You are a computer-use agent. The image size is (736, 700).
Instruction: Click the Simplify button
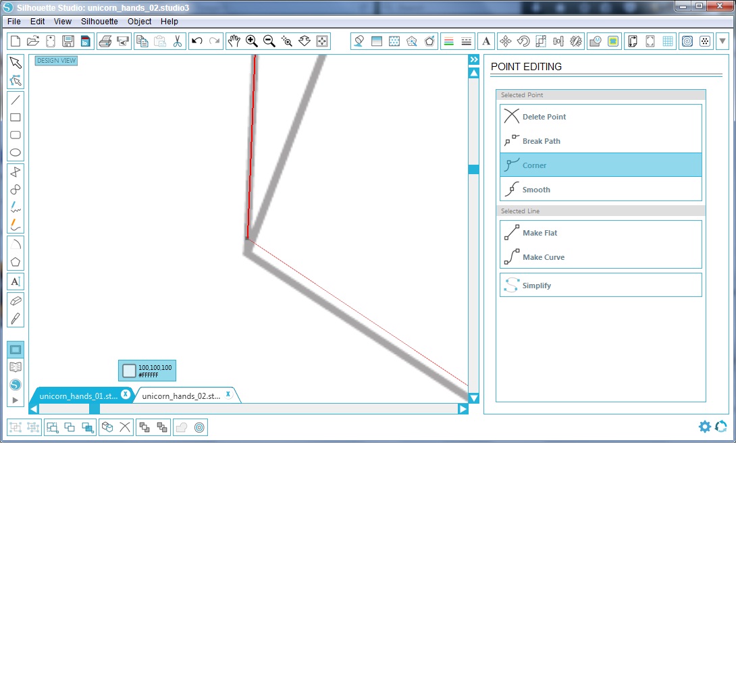point(601,286)
